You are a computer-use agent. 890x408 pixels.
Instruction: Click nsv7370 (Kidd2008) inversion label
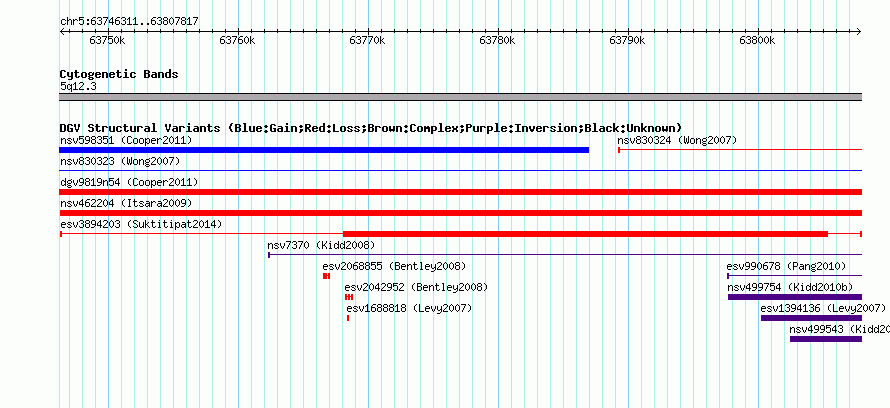[x=321, y=246]
